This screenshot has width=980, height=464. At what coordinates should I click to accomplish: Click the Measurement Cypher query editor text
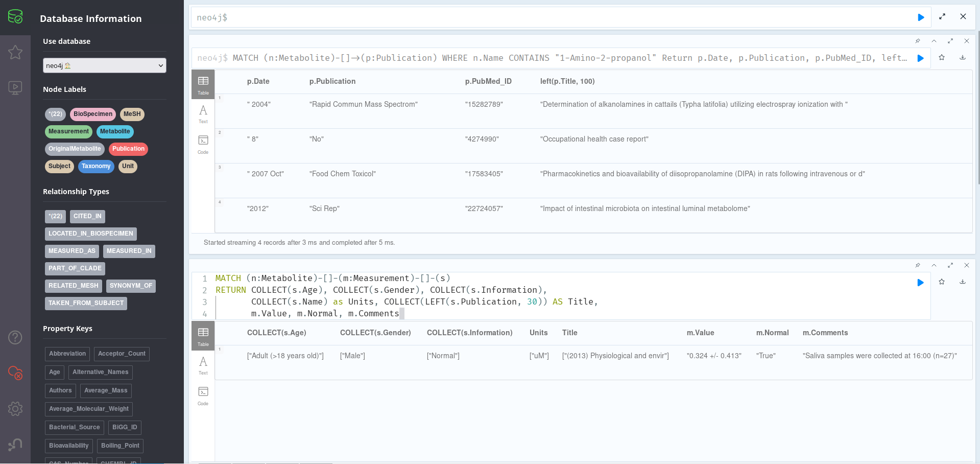561,296
